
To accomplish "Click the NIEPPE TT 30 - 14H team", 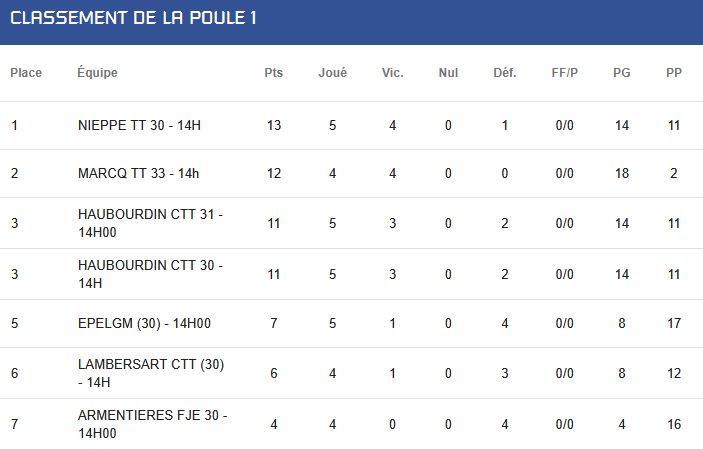I will [139, 125].
